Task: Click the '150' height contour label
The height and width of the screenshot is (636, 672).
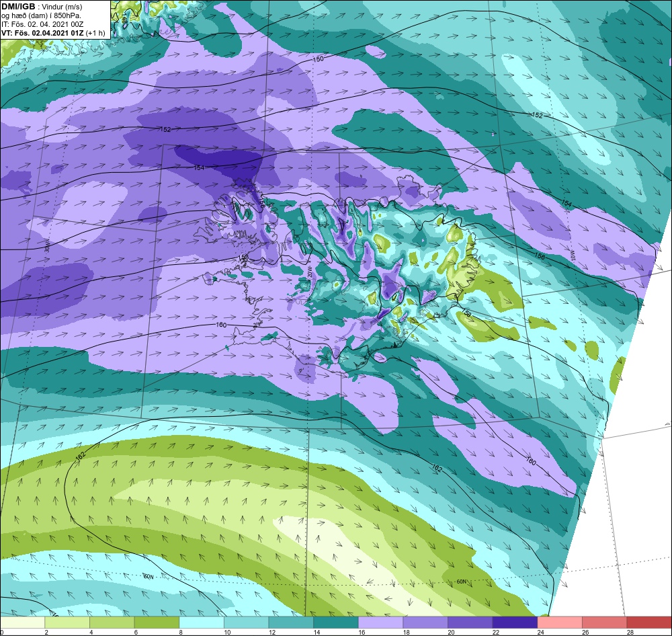Action: point(318,59)
